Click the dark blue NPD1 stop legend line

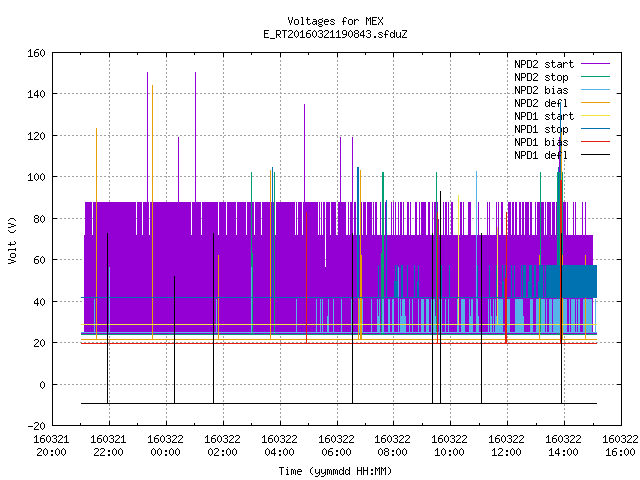tap(595, 129)
